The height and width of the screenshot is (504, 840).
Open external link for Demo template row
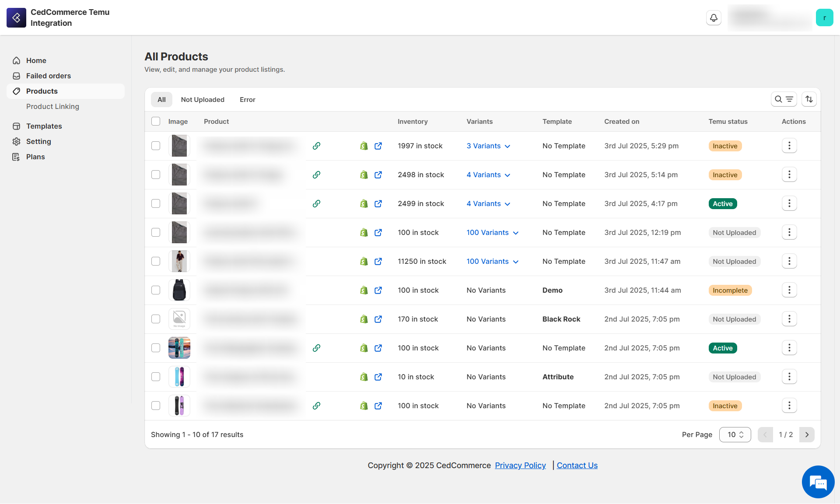pos(378,290)
